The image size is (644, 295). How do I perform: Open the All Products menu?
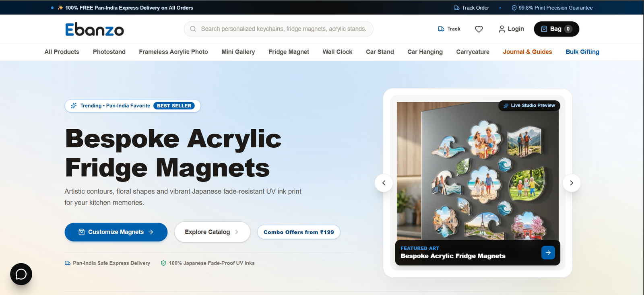coord(62,52)
